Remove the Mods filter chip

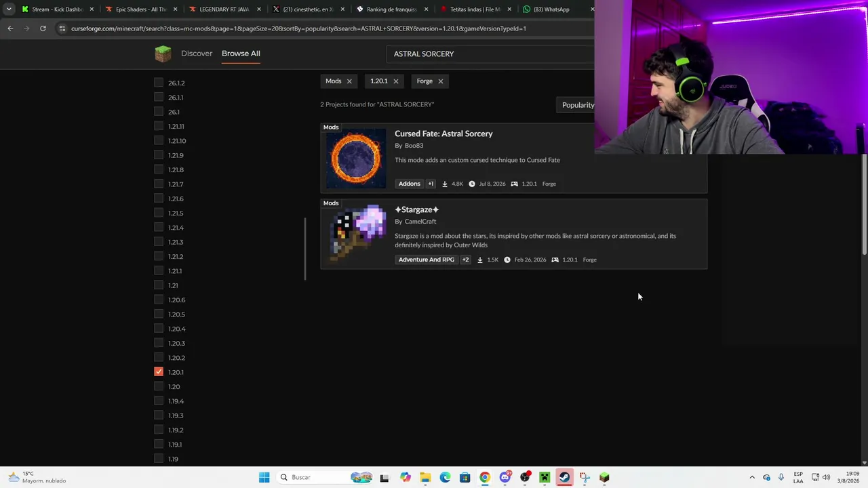(349, 81)
